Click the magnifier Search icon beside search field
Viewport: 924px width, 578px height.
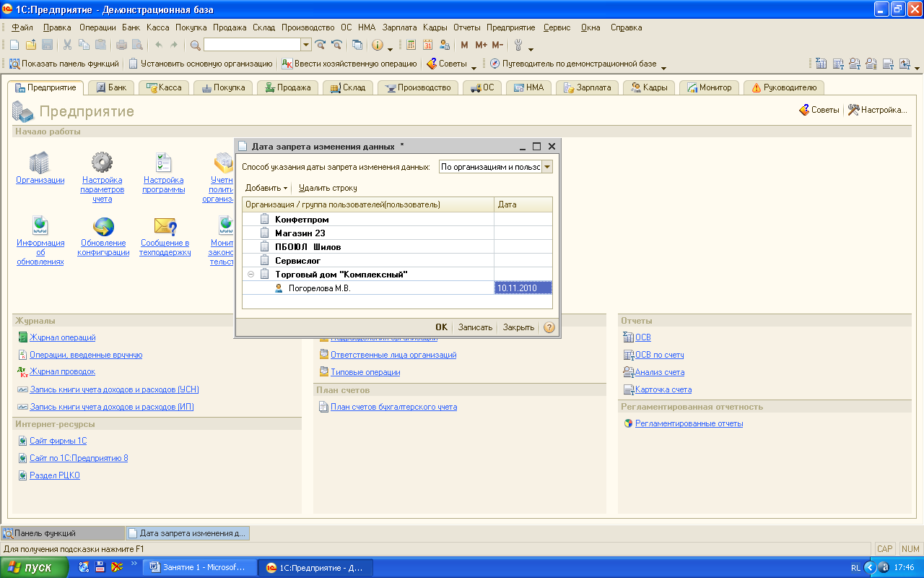pos(195,45)
